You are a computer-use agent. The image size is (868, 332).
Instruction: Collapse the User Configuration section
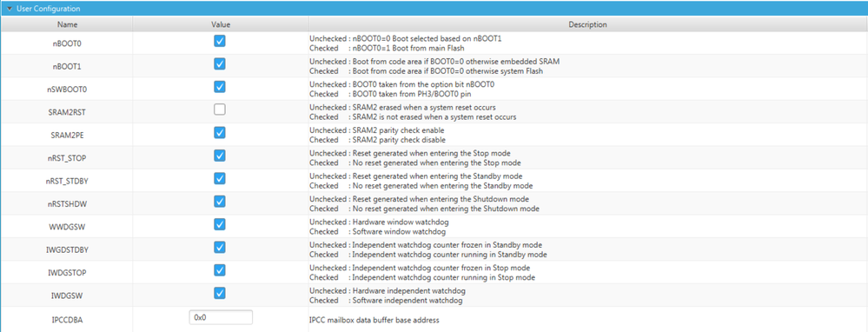[10, 9]
